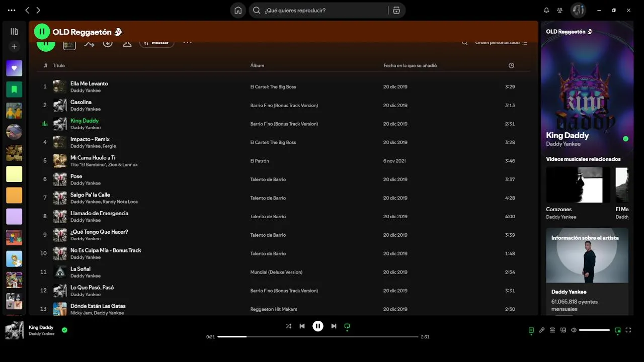Skip to the next track

click(334, 326)
